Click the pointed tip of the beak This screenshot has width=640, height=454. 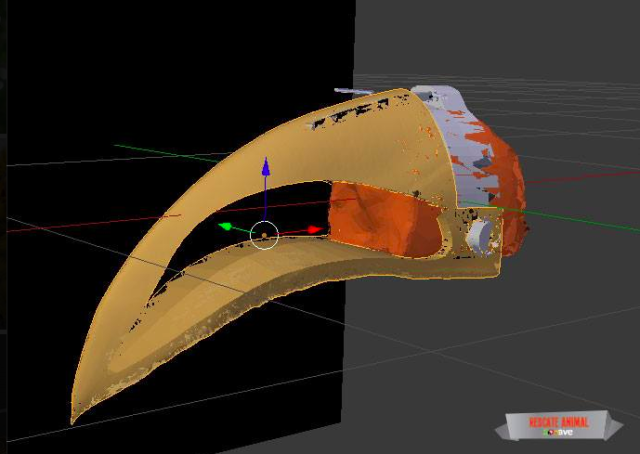click(x=73, y=419)
